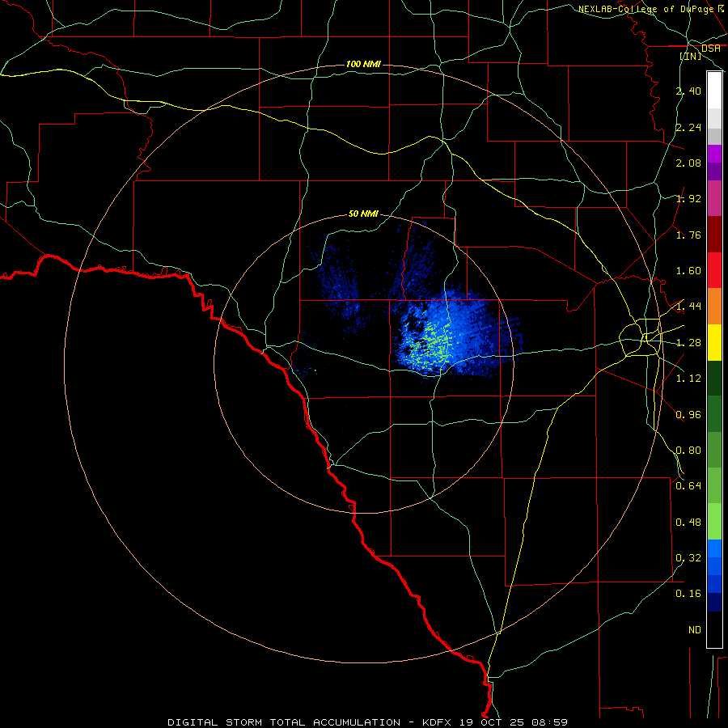This screenshot has height=728, width=728.
Task: Click the pink legend swatch near 1.92
Action: 714,198
